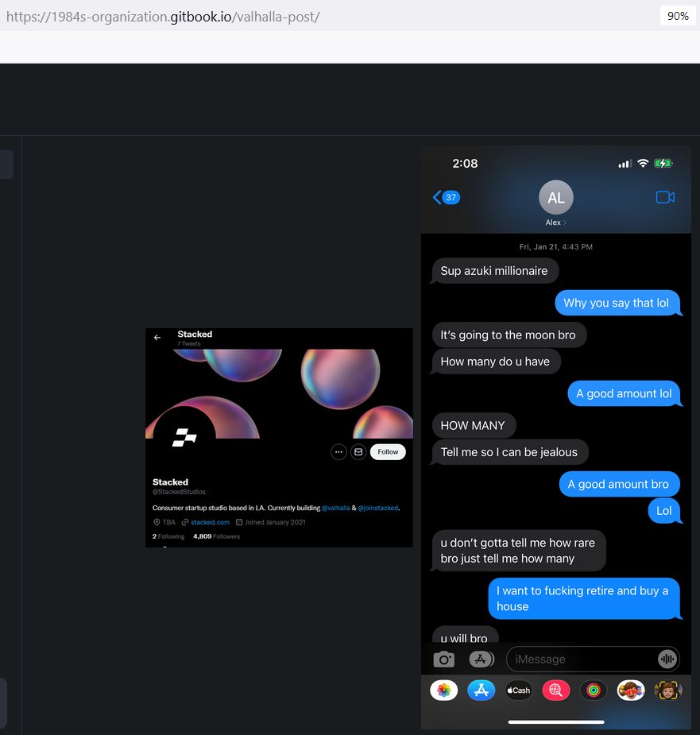The image size is (700, 735).
Task: Tap the home indicator bar on phone
Action: 556,721
